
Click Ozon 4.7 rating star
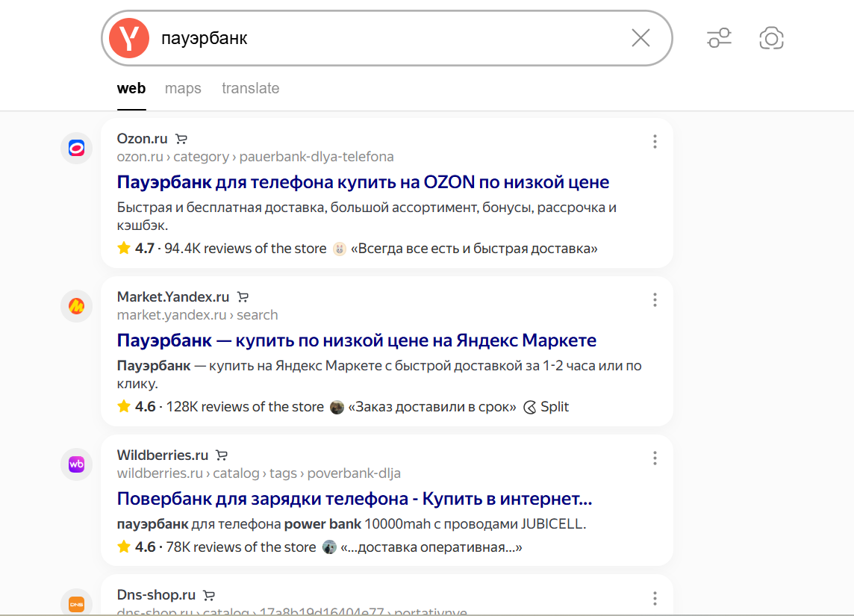pos(124,249)
